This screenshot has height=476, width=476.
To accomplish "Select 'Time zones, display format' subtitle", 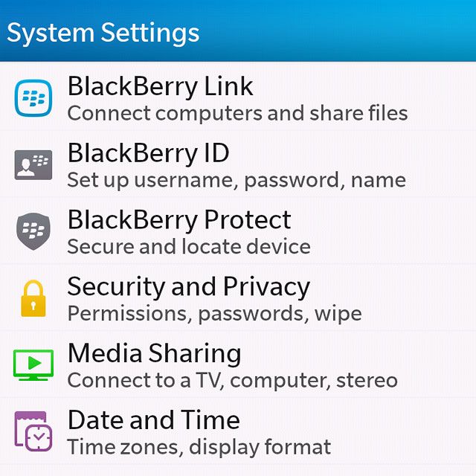I will 199,447.
